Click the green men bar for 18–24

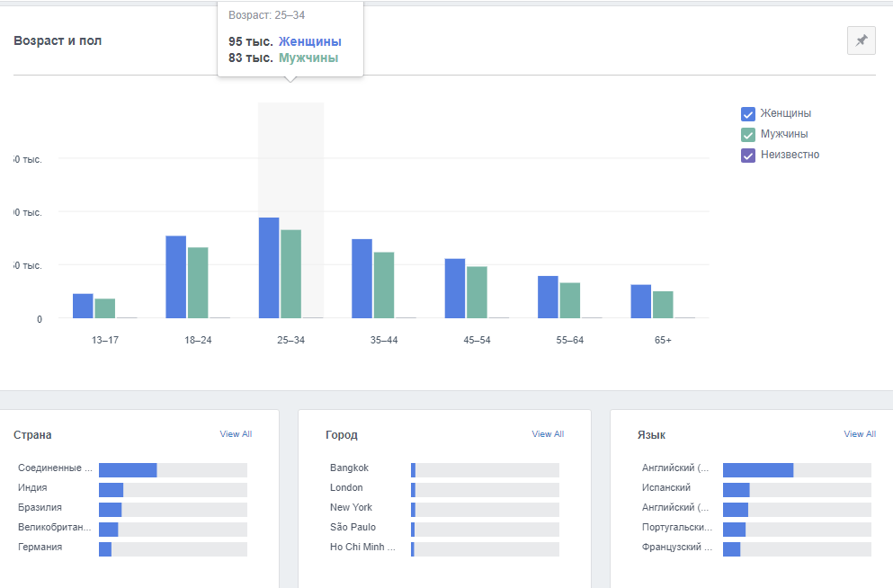198,282
